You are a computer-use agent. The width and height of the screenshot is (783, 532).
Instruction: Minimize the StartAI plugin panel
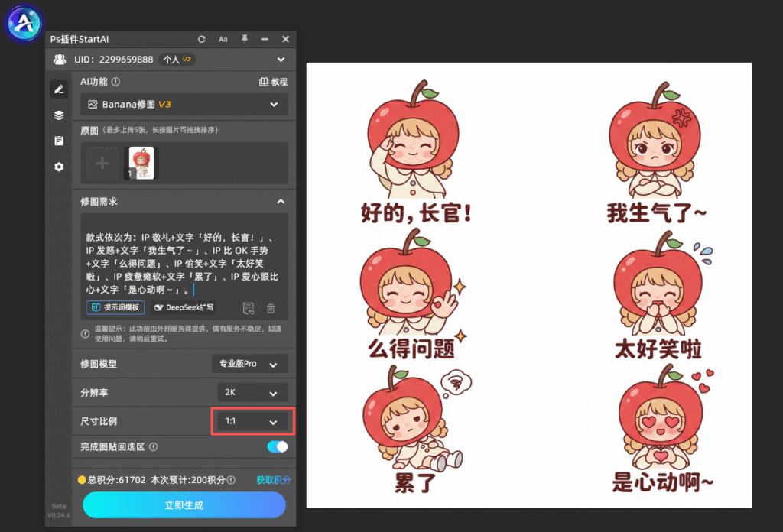click(265, 39)
